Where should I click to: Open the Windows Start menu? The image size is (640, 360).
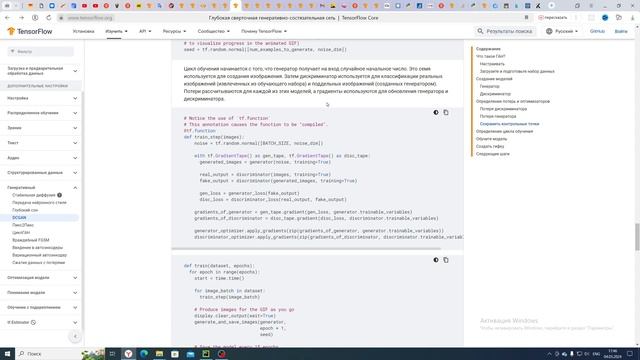[7, 354]
